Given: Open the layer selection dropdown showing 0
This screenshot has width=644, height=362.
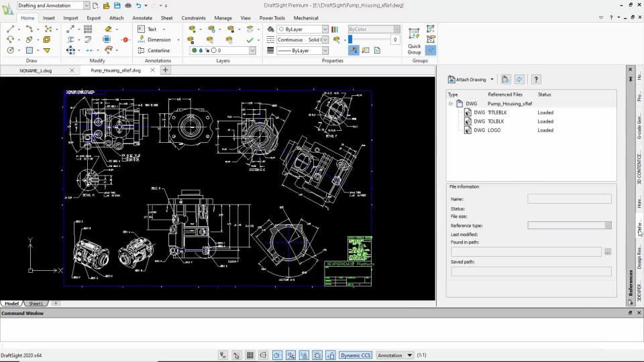Looking at the screenshot, I should [x=252, y=50].
